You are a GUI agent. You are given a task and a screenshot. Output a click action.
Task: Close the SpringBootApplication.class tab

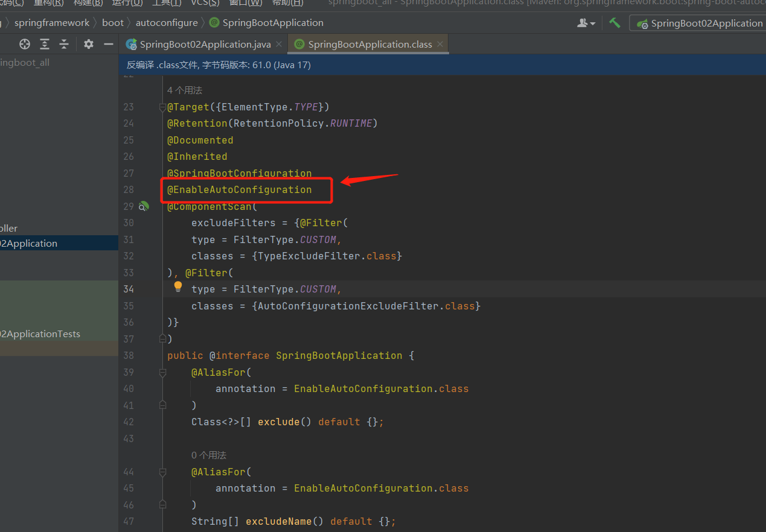[x=440, y=44]
